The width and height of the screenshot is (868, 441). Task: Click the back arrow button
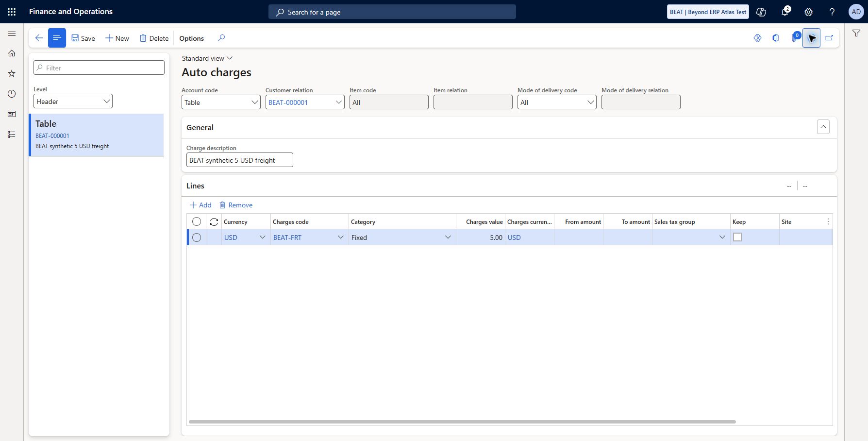[x=39, y=38]
